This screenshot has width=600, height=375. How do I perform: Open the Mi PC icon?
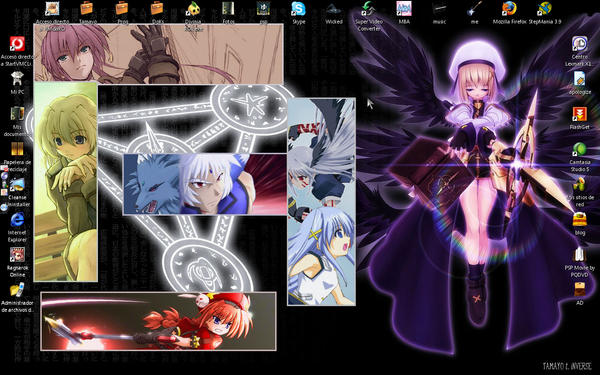[17, 78]
